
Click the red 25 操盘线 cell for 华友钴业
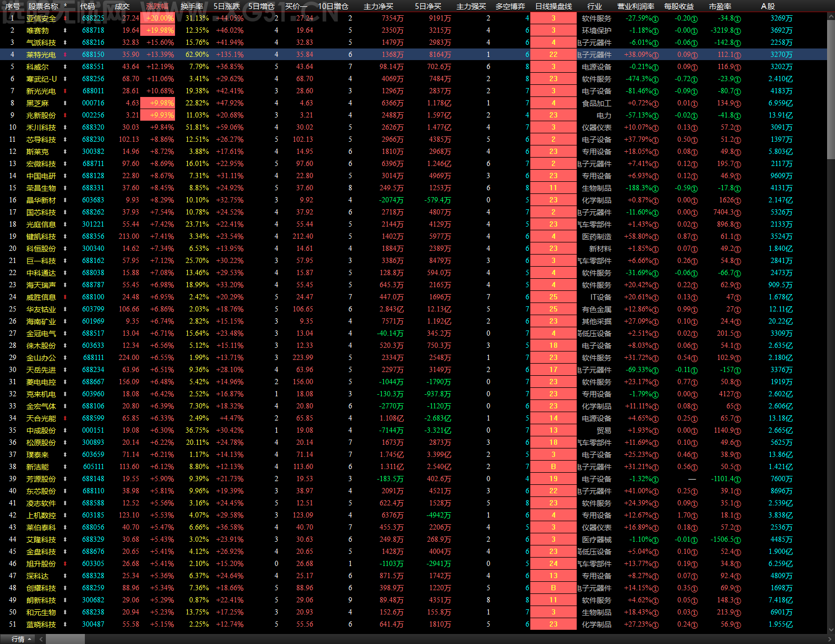[x=554, y=309]
